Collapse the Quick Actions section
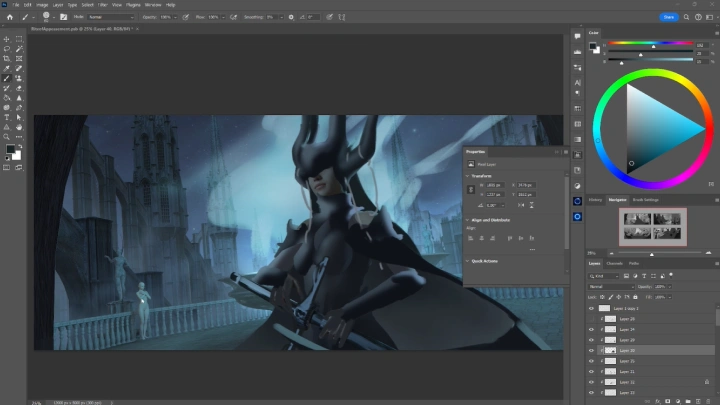Viewport: 720px width, 405px height. click(468, 261)
